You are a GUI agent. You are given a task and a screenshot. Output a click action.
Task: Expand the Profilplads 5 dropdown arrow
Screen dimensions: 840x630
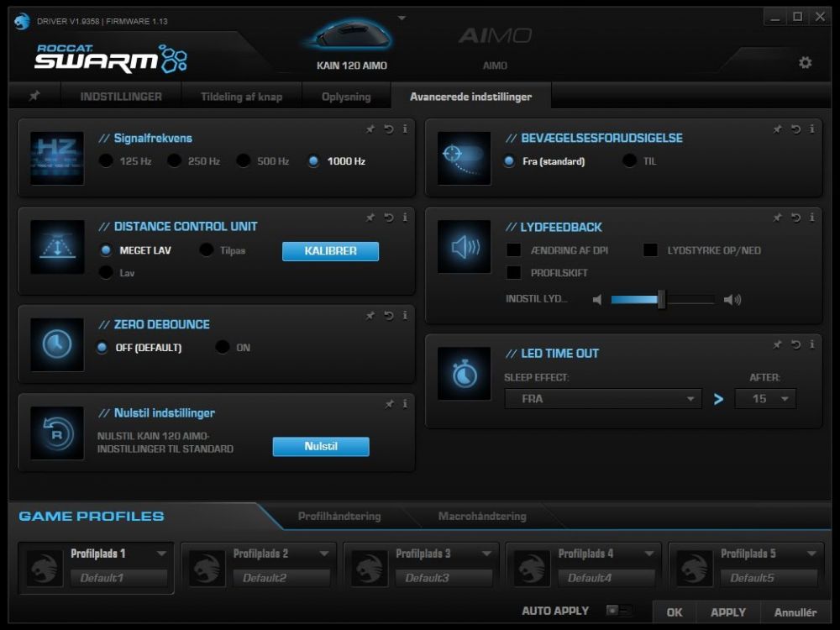pyautogui.click(x=811, y=554)
